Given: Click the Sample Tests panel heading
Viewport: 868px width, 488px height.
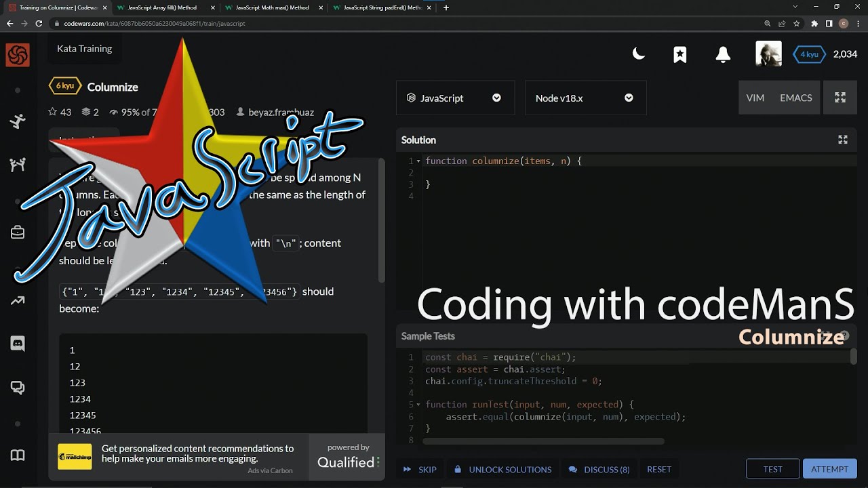Looking at the screenshot, I should point(428,336).
